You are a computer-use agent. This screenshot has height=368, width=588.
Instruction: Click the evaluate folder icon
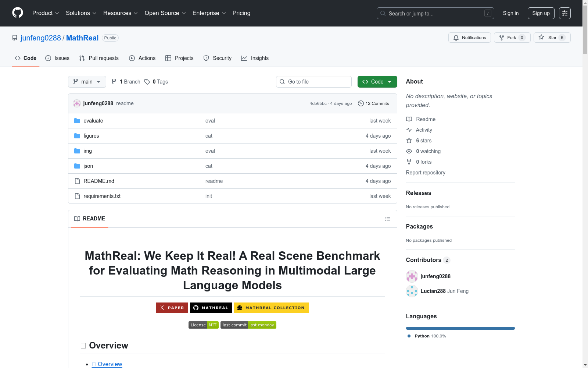click(77, 121)
